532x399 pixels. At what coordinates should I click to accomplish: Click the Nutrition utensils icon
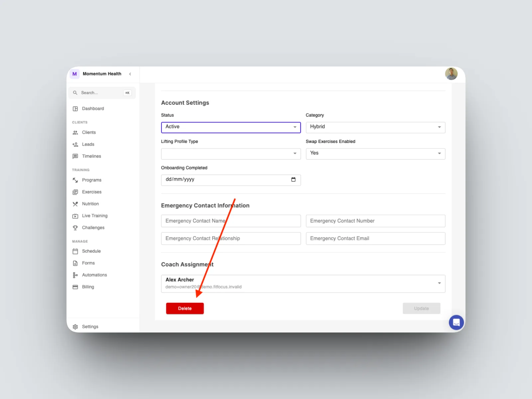point(75,204)
